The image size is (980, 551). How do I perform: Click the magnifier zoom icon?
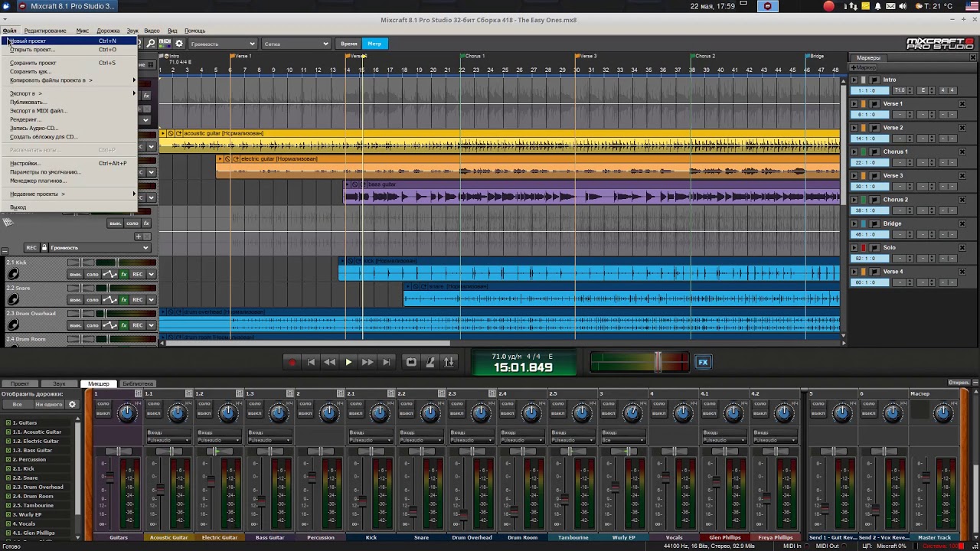[x=151, y=44]
